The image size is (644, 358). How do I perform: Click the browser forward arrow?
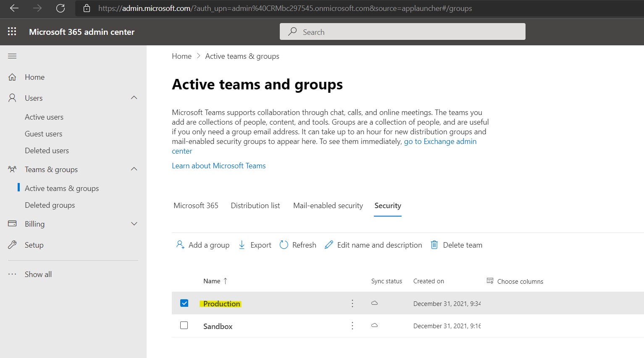(37, 8)
